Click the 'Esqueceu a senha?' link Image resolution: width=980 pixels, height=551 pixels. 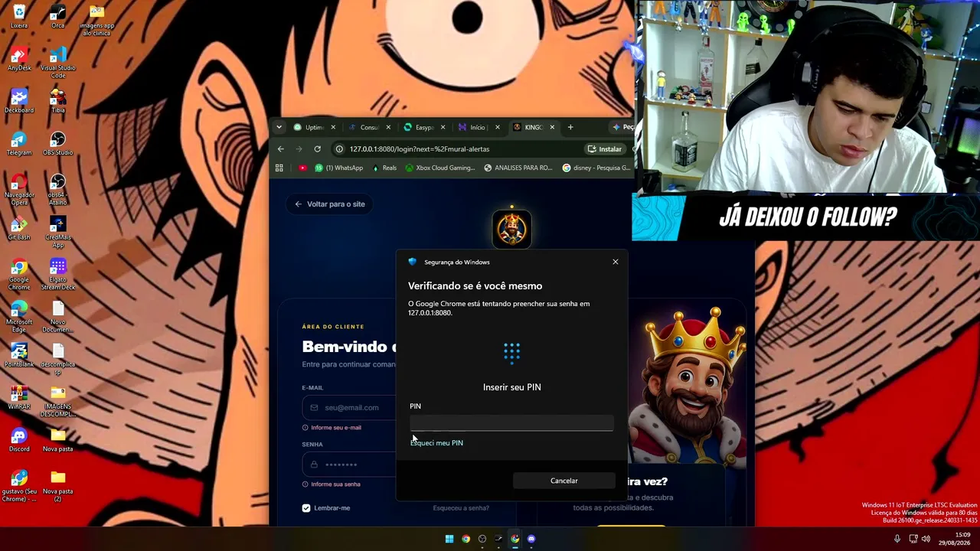tap(461, 508)
